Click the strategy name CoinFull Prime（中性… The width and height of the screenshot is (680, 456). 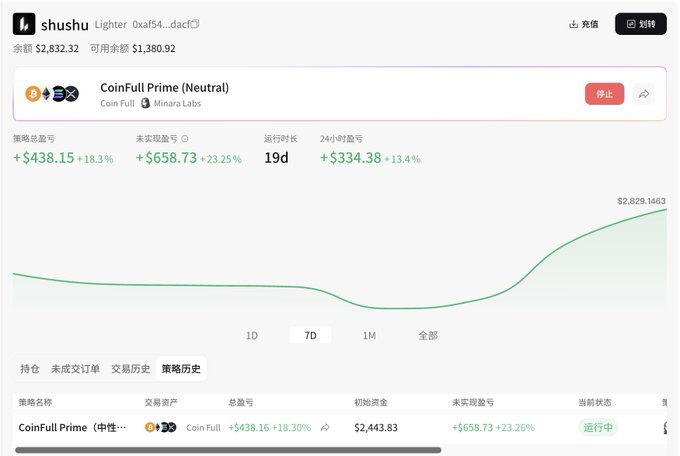click(x=72, y=427)
